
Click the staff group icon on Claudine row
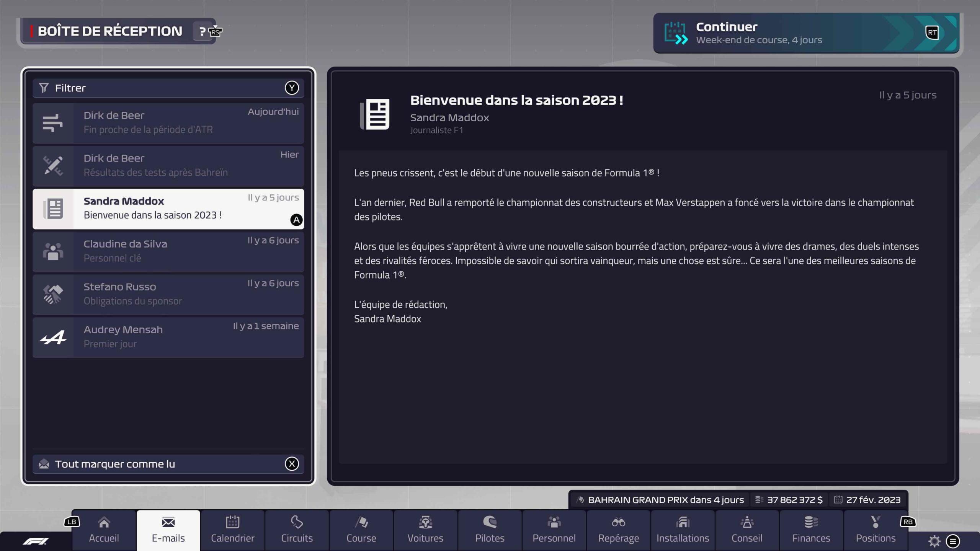(x=53, y=252)
